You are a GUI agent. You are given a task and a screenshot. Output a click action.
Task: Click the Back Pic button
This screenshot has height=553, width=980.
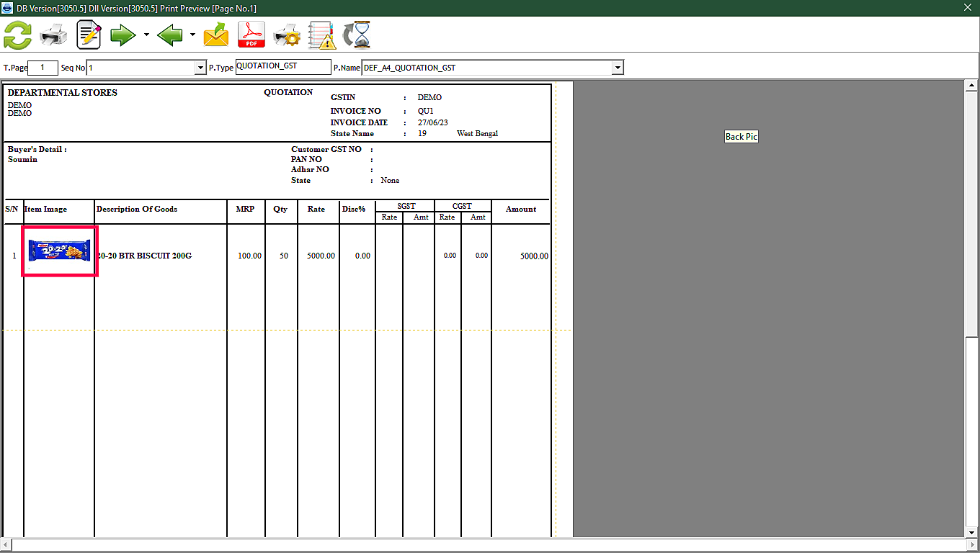click(741, 137)
